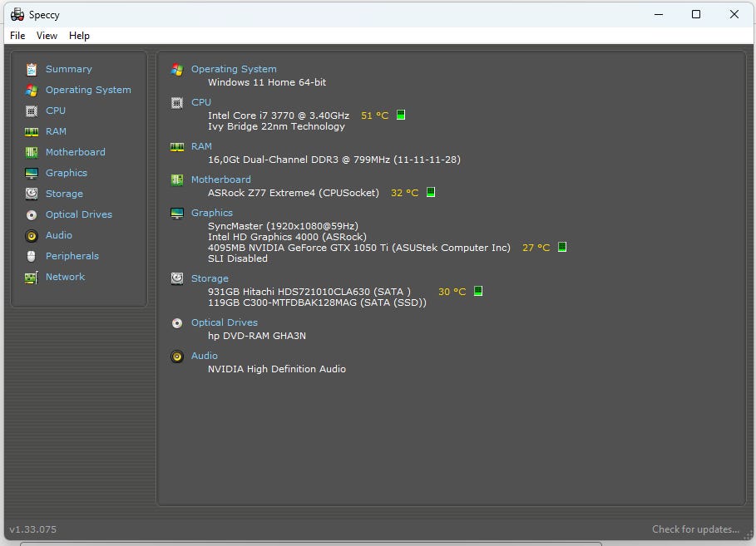756x546 pixels.
Task: Open the Help menu
Action: pos(79,36)
